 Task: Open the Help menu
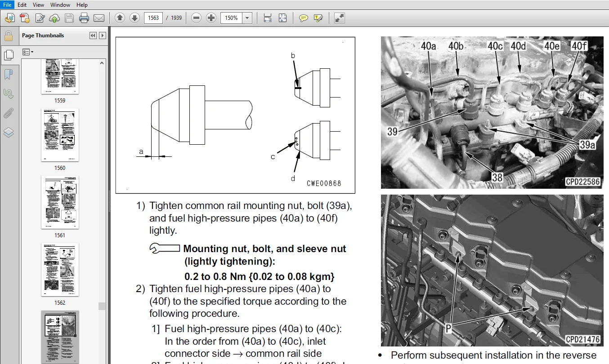[82, 4]
